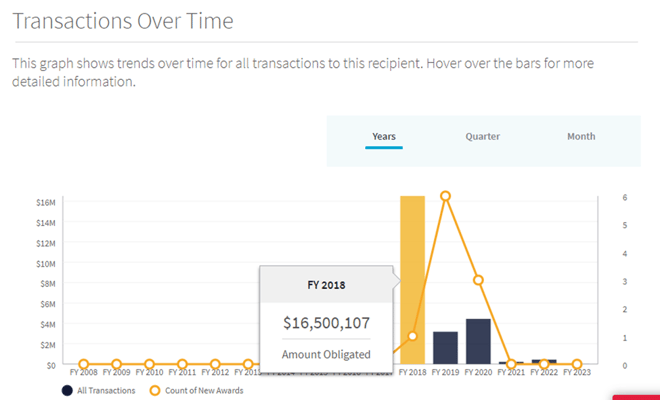Click the FY 2011 circle marker
The width and height of the screenshot is (660, 400).
point(182,364)
